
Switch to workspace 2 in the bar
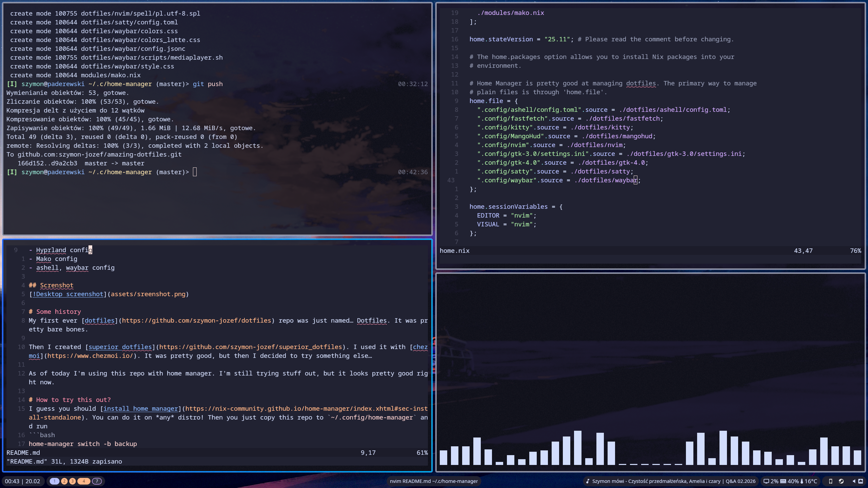[64, 481]
